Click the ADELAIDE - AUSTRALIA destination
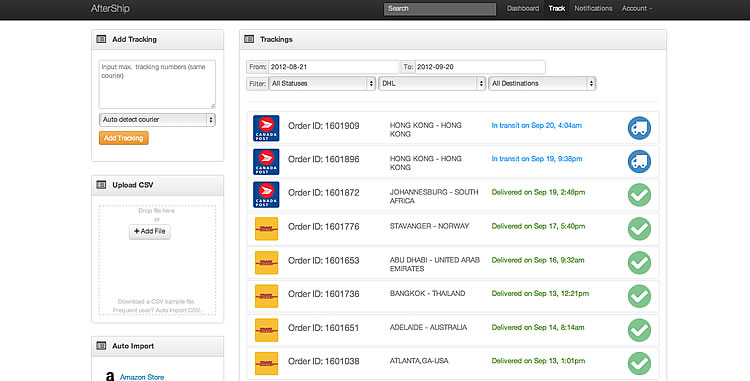 tap(428, 327)
